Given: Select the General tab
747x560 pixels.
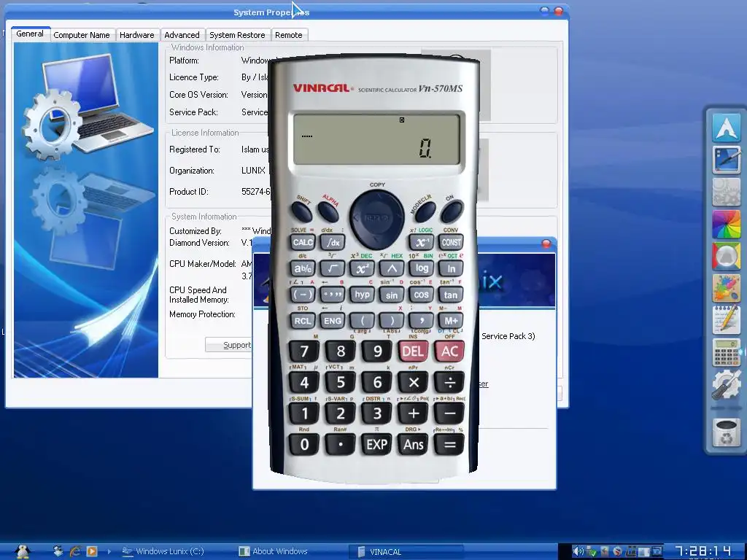Looking at the screenshot, I should click(x=30, y=34).
